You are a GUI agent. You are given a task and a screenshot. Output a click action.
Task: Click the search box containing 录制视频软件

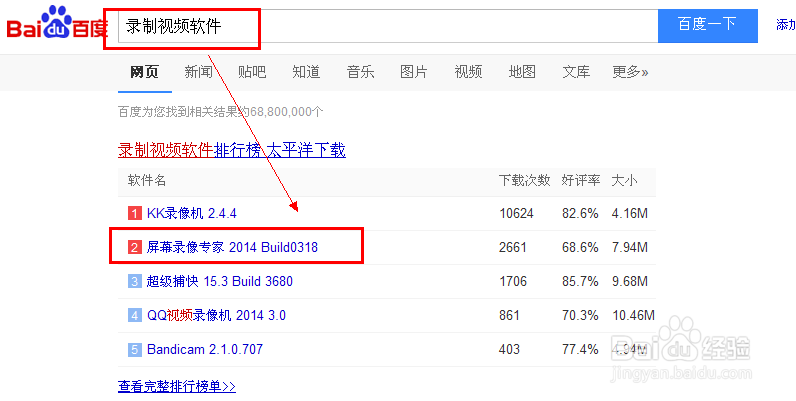point(388,26)
